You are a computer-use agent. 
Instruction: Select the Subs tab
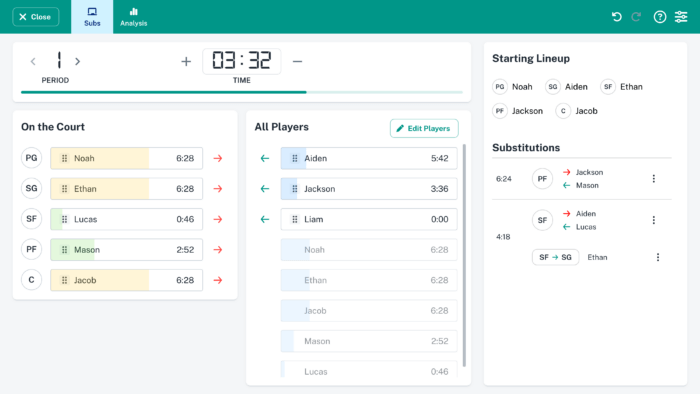coord(92,17)
